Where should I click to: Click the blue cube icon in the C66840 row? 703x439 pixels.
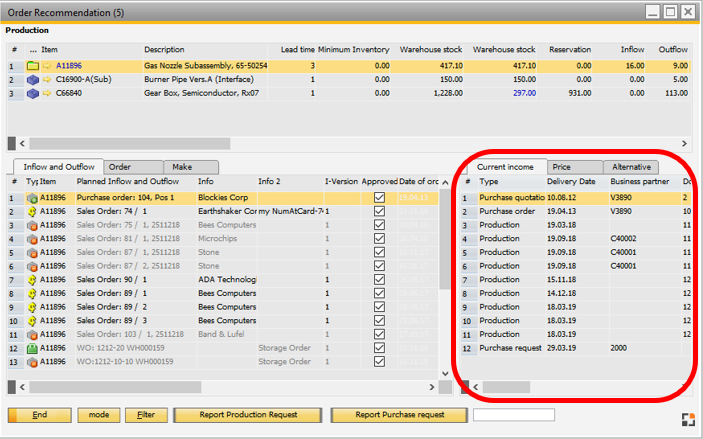coord(32,93)
